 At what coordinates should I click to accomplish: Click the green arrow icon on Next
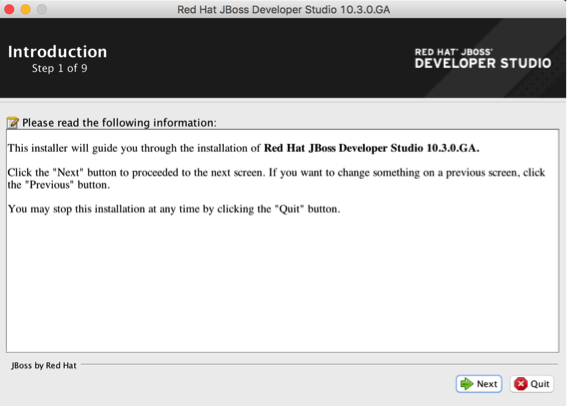(466, 384)
